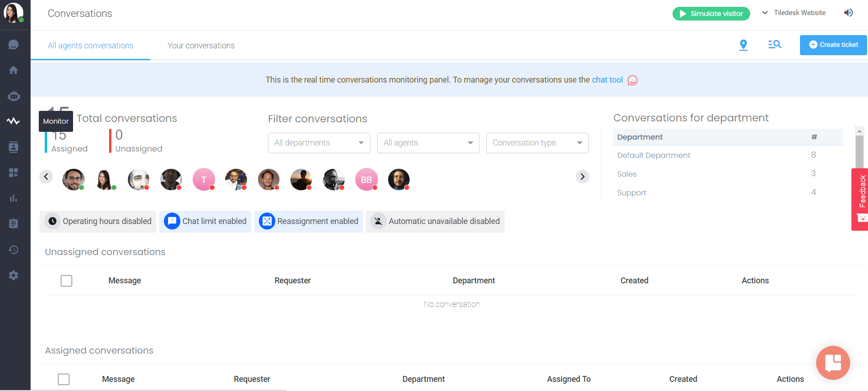Open the All departments dropdown
This screenshot has width=868, height=391.
point(319,143)
